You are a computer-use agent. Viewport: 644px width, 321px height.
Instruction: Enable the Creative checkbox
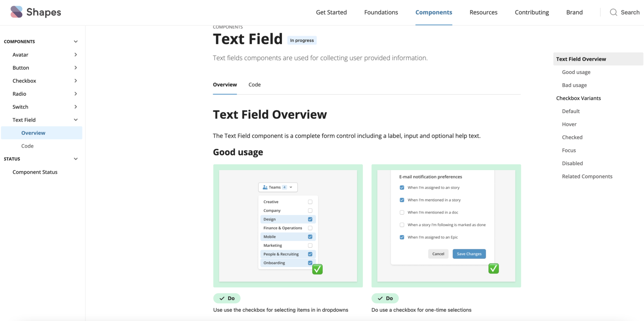click(x=310, y=201)
